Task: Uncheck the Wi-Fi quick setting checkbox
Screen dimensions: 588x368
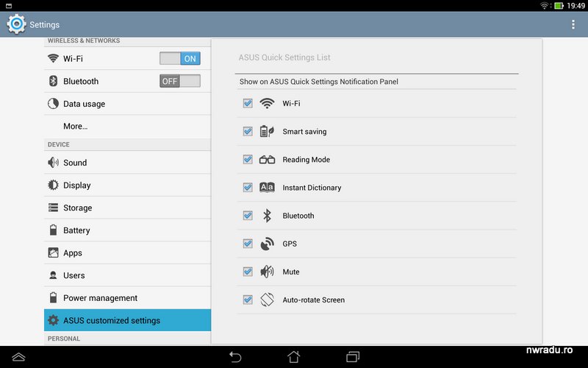Action: point(248,103)
